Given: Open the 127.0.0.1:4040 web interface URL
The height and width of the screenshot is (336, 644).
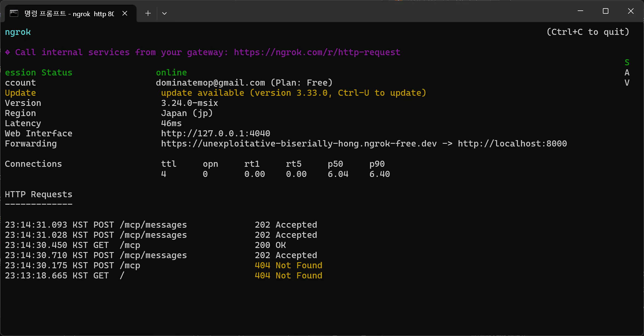Looking at the screenshot, I should pyautogui.click(x=215, y=133).
